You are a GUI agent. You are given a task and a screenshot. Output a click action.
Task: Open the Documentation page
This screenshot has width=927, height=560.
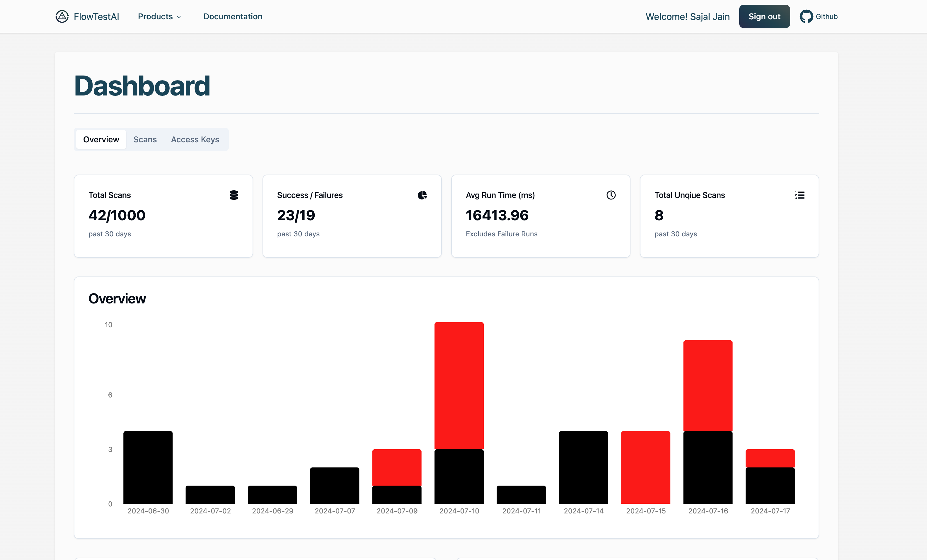pos(233,16)
